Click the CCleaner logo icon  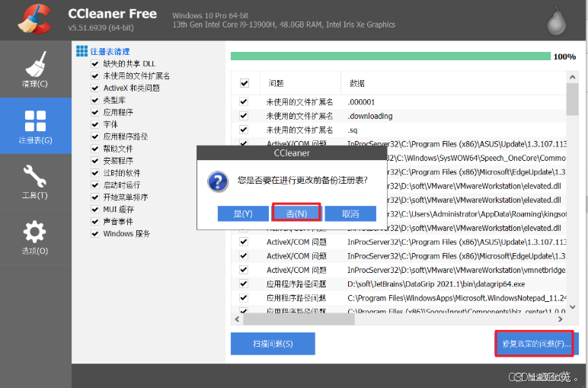34,19
